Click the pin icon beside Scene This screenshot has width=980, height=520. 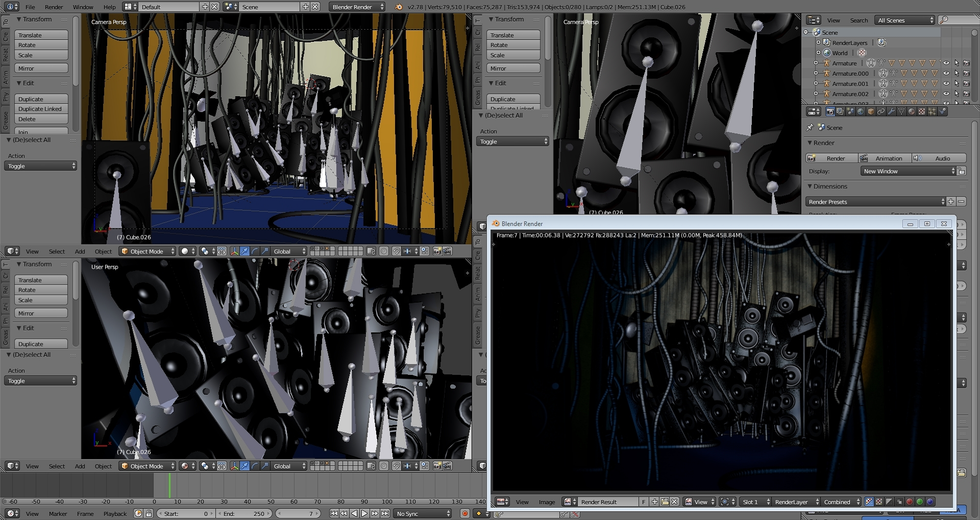point(810,127)
